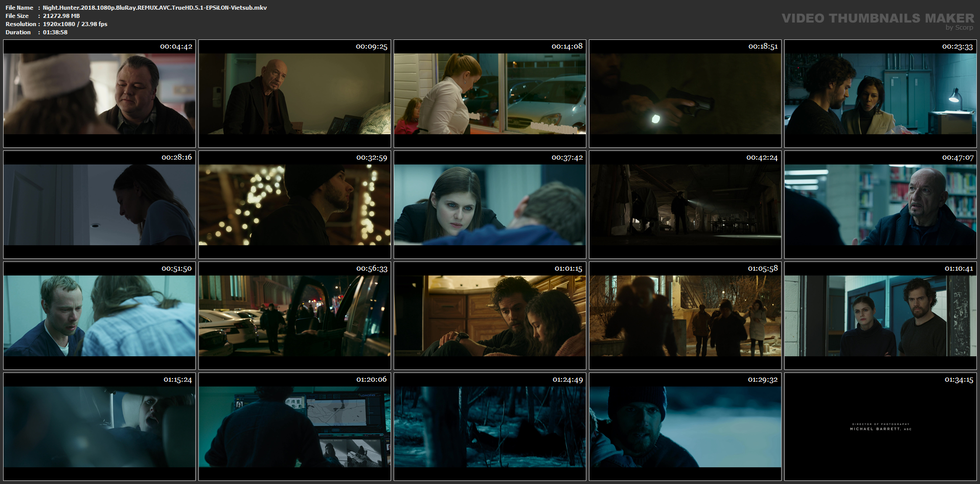The width and height of the screenshot is (980, 484).
Task: Choose the car interior frame at 01:15:24
Action: point(99,427)
